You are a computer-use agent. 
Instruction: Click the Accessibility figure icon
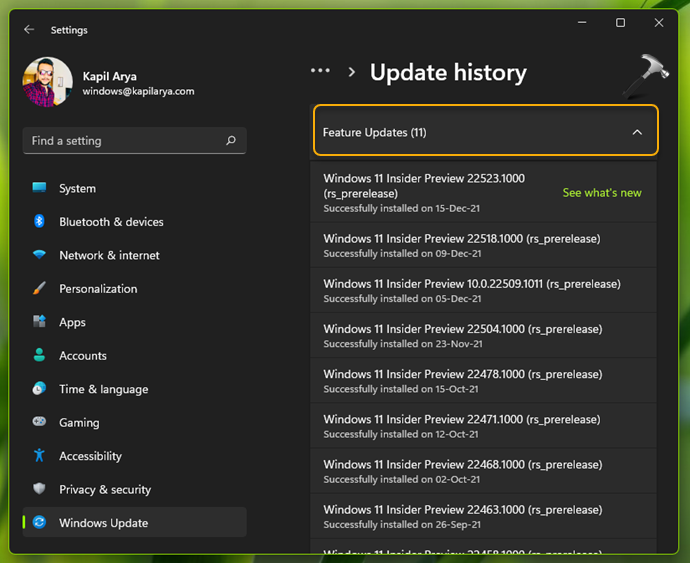39,456
